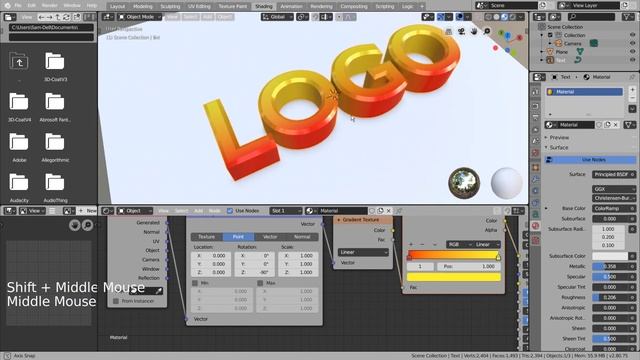Open the Global orientation dropdown
Viewport: 640px width, 360px height.
(277, 17)
